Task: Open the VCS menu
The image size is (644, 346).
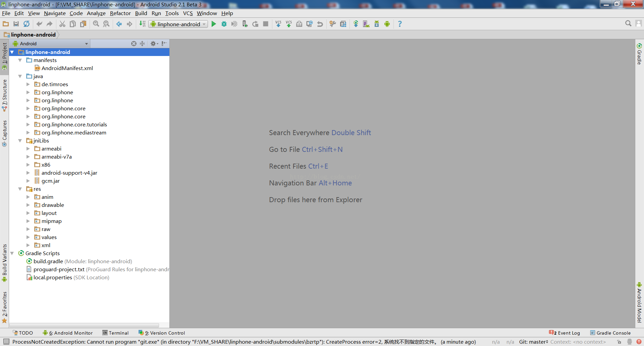Action: coord(188,13)
